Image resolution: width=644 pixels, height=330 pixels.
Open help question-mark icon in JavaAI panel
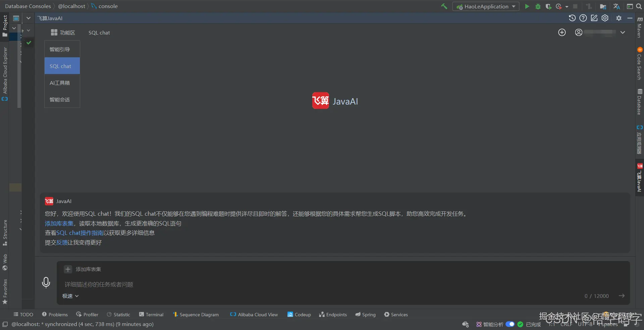click(583, 18)
